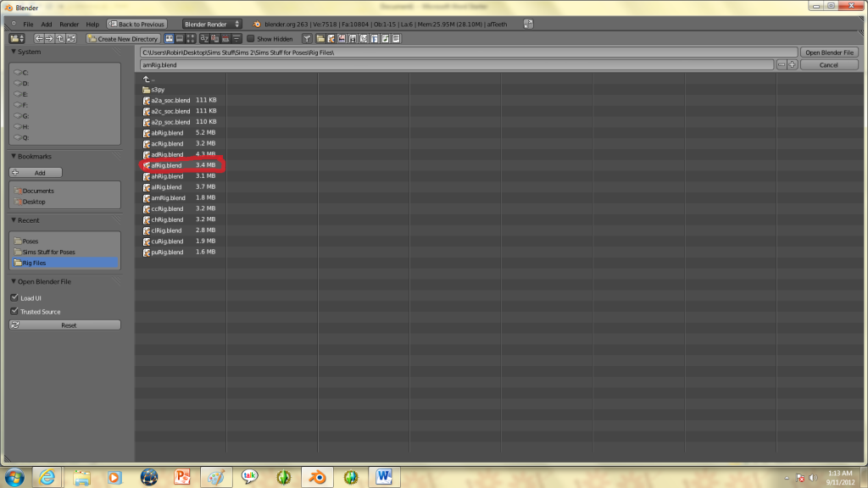This screenshot has height=488, width=868.
Task: Uncheck the Load UI option
Action: pyautogui.click(x=14, y=297)
